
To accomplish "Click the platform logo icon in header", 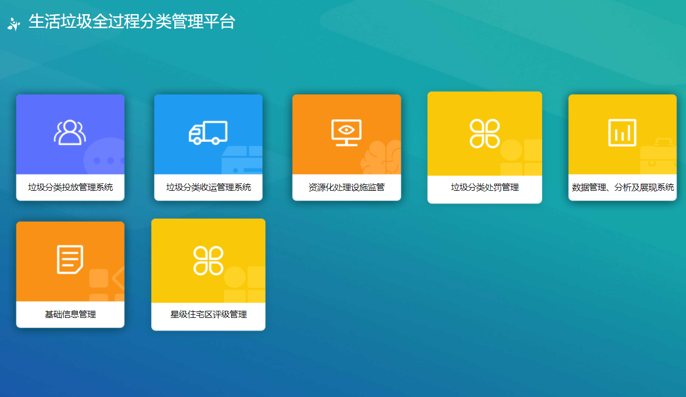I will pyautogui.click(x=14, y=24).
